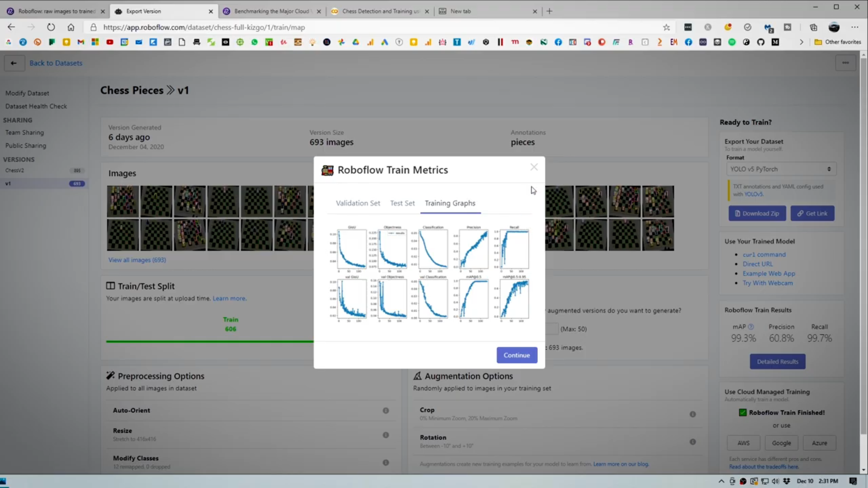Show hidden system tray icons
Viewport: 868px width, 488px height.
(x=721, y=481)
